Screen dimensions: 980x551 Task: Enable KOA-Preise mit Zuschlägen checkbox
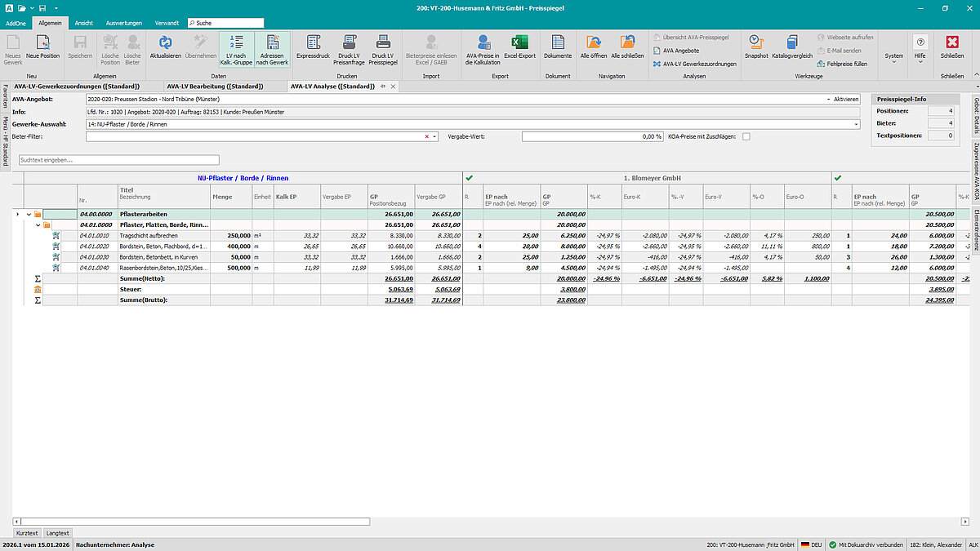click(x=746, y=136)
